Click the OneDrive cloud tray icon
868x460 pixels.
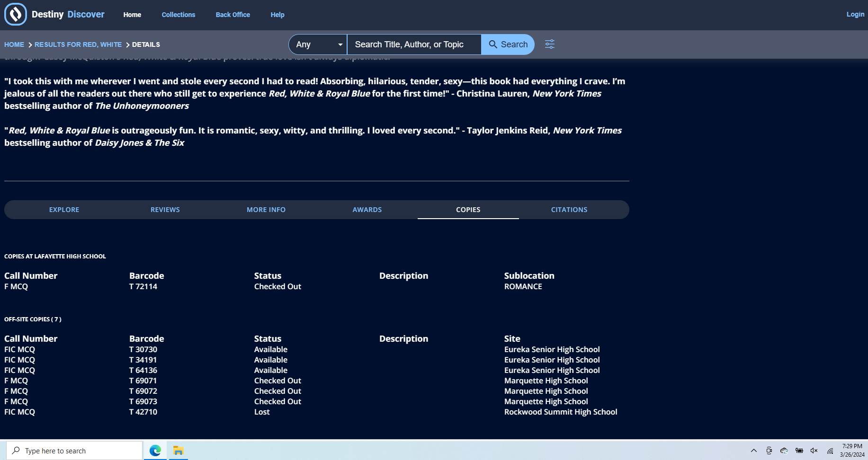tap(784, 451)
